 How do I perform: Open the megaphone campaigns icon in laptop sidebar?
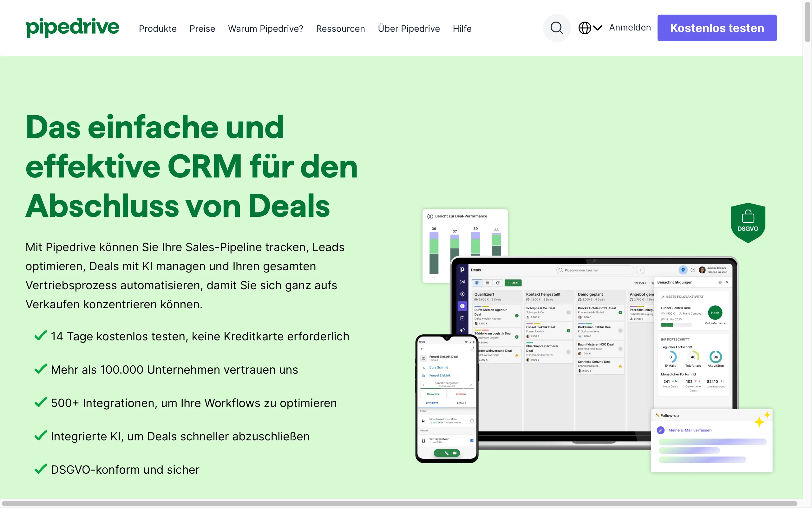[462, 330]
